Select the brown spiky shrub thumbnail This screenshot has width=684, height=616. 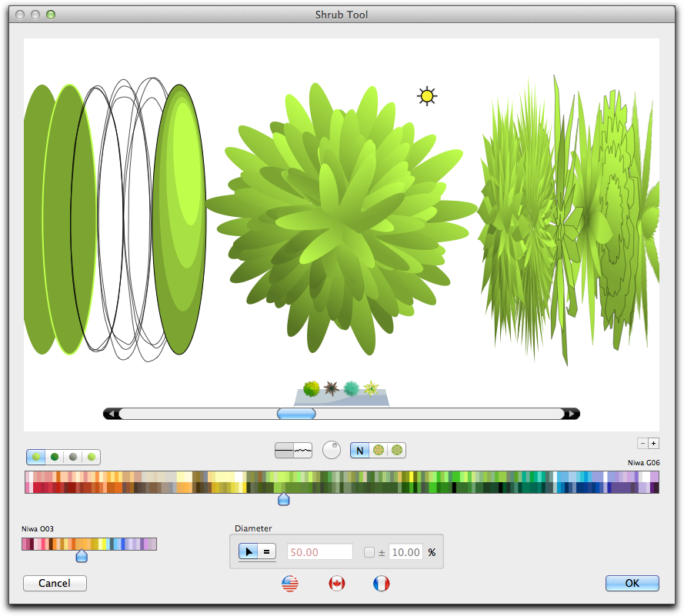tap(332, 388)
